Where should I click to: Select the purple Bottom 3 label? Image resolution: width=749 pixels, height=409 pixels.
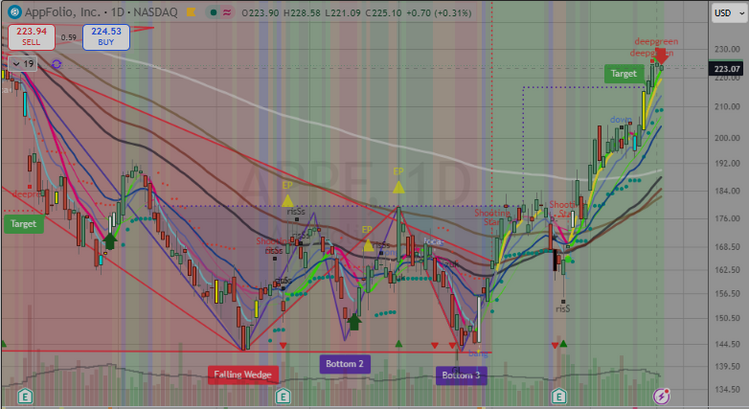[461, 375]
